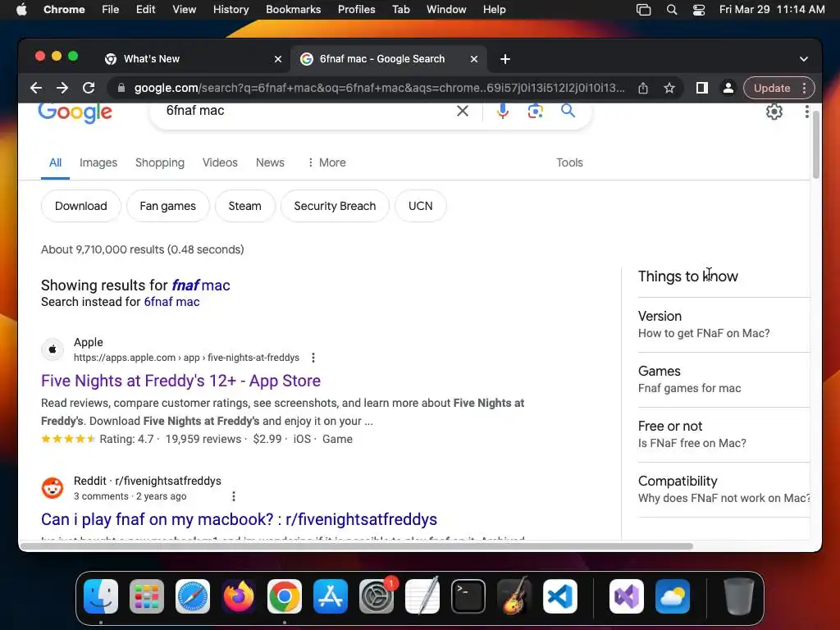Filter results with the Steam chip
Viewport: 840px width, 630px height.
[244, 206]
